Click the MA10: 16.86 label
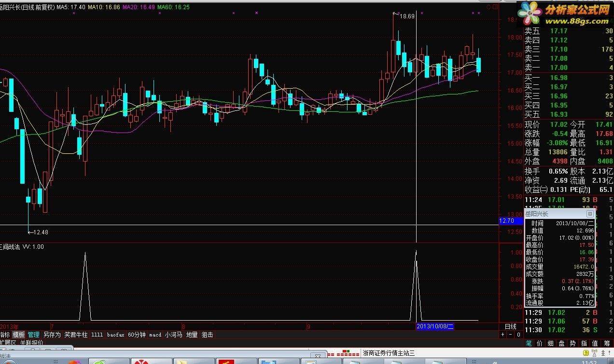The image size is (614, 364). point(104,7)
